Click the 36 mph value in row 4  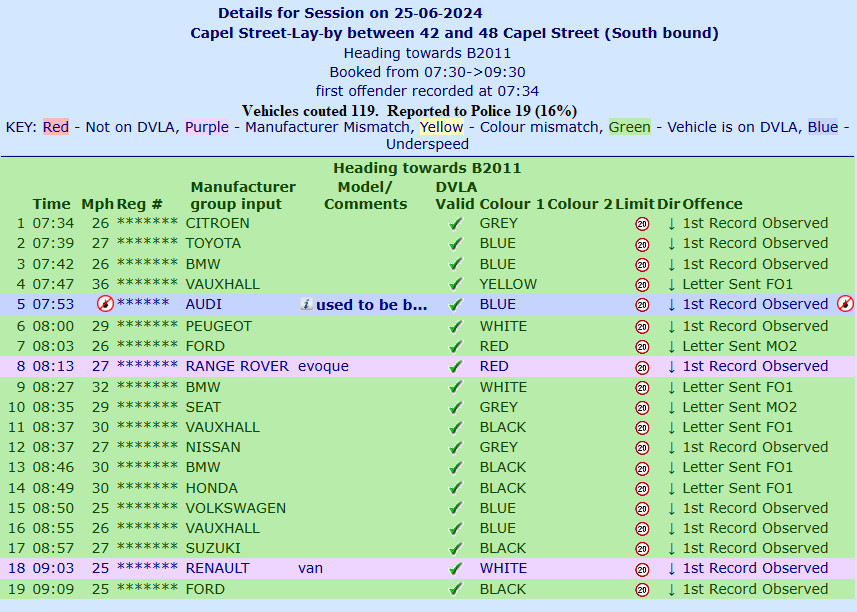(x=101, y=284)
